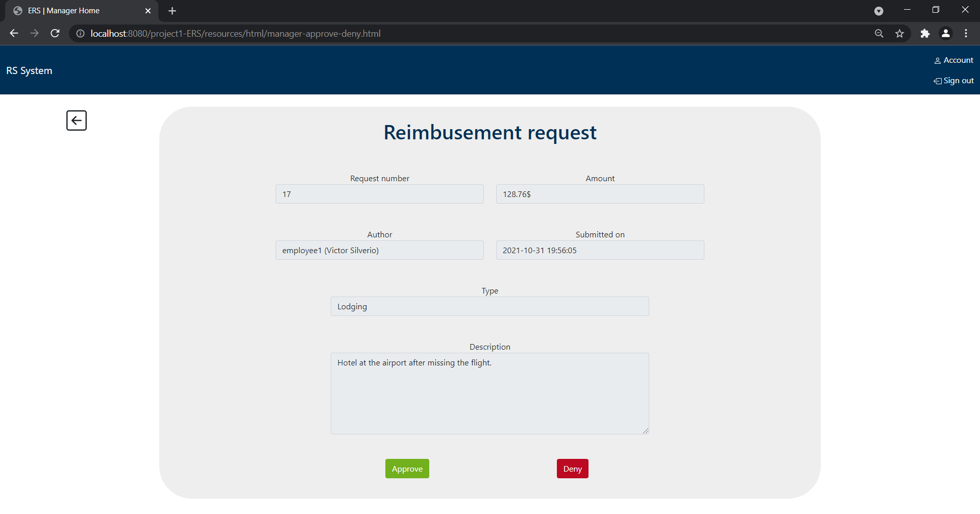Click the Account person icon
The height and width of the screenshot is (514, 980).
(938, 60)
